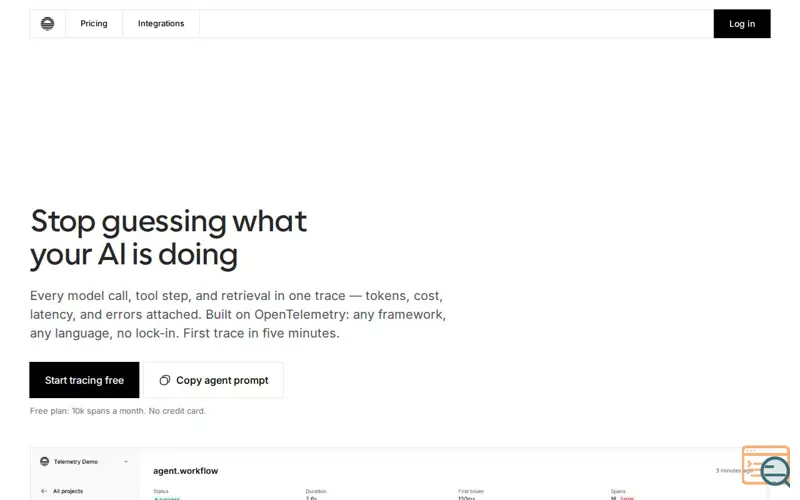Click the error badge beside Spans
This screenshot has height=500, width=800.
point(627,498)
